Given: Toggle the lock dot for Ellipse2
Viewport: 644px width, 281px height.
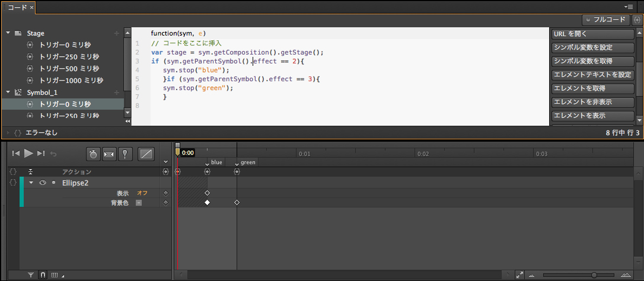Looking at the screenshot, I should click(x=53, y=183).
